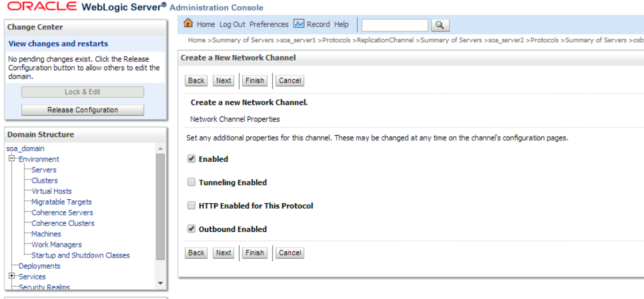Click the "Domain Structure" panel title
The image size is (644, 299).
pos(41,134)
